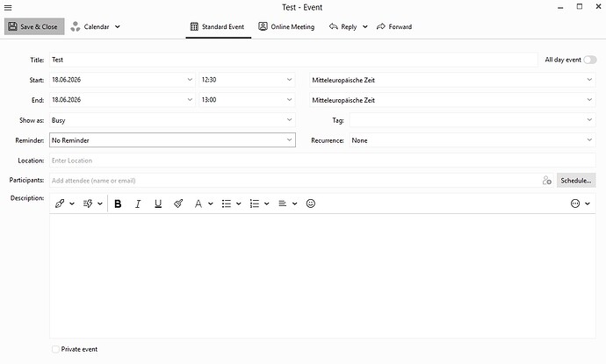
Task: Toggle the All day event switch
Action: [x=590, y=60]
